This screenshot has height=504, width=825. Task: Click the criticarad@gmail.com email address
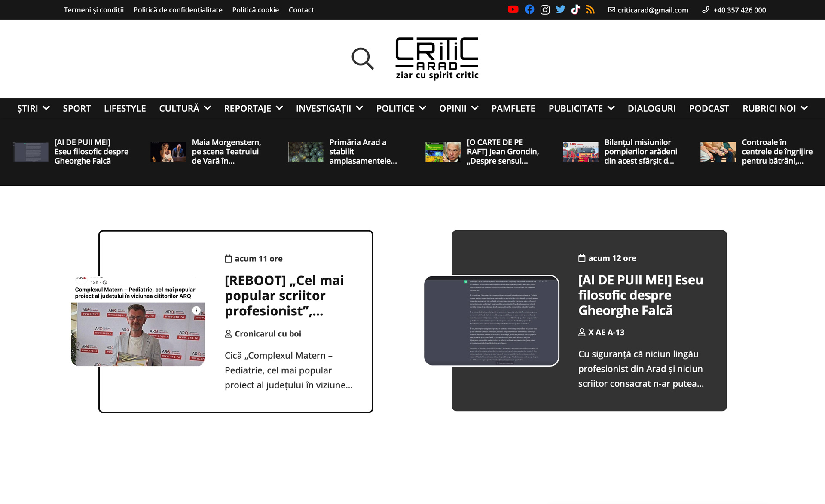[653, 10]
